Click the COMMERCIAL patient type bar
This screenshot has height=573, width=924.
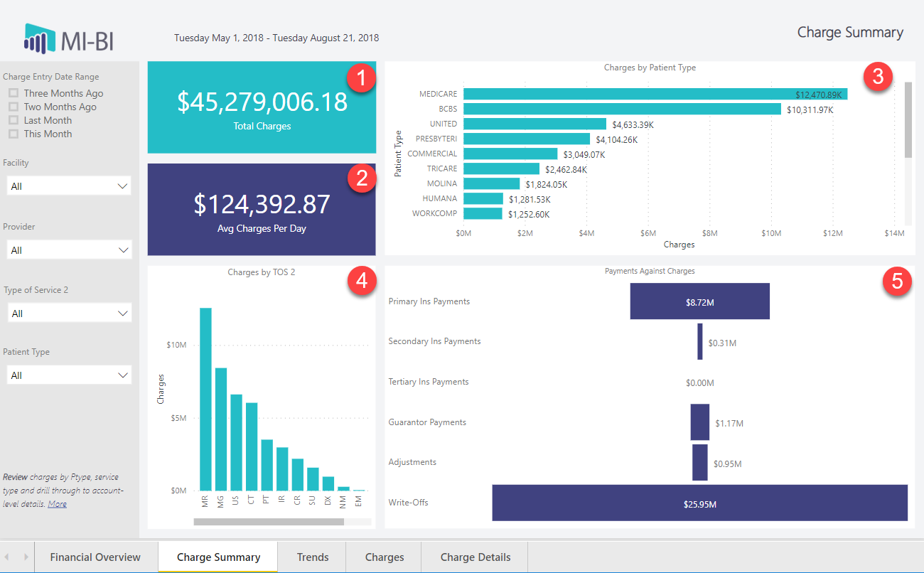coord(510,154)
